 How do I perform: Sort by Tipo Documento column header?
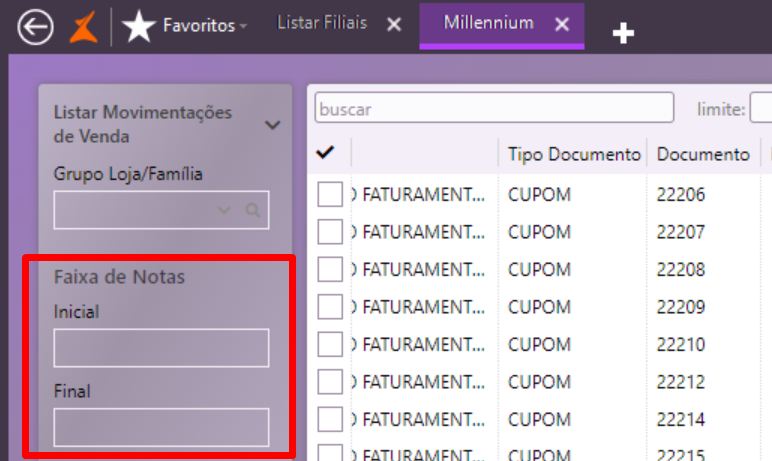[573, 154]
